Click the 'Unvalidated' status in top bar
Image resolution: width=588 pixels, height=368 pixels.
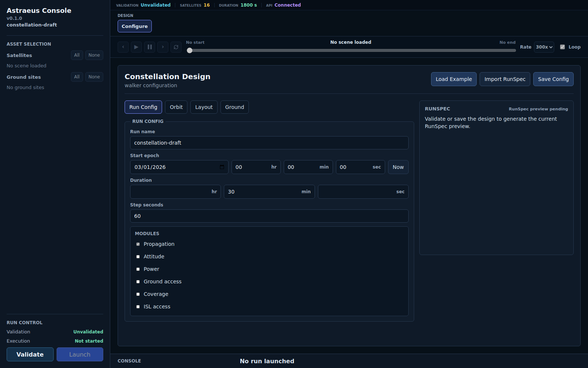155,5
